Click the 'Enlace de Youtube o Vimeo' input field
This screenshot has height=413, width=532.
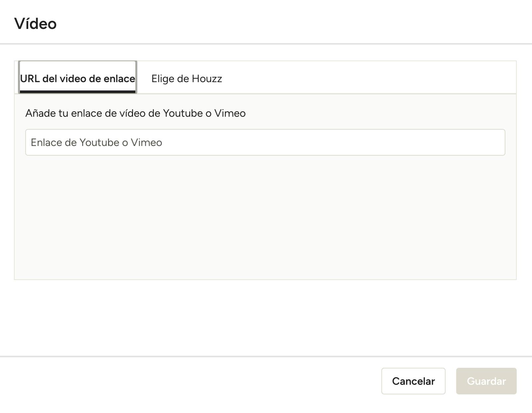(x=265, y=142)
